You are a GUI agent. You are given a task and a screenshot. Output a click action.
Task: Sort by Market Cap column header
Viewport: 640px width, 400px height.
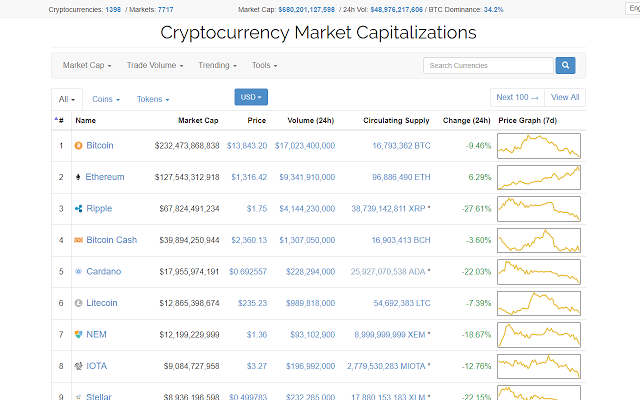click(x=198, y=120)
